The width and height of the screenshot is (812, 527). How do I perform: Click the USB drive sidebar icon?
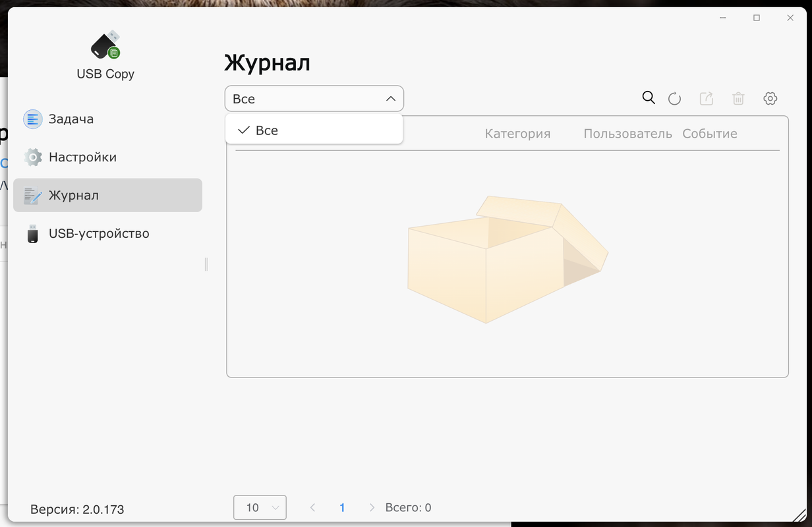[32, 234]
